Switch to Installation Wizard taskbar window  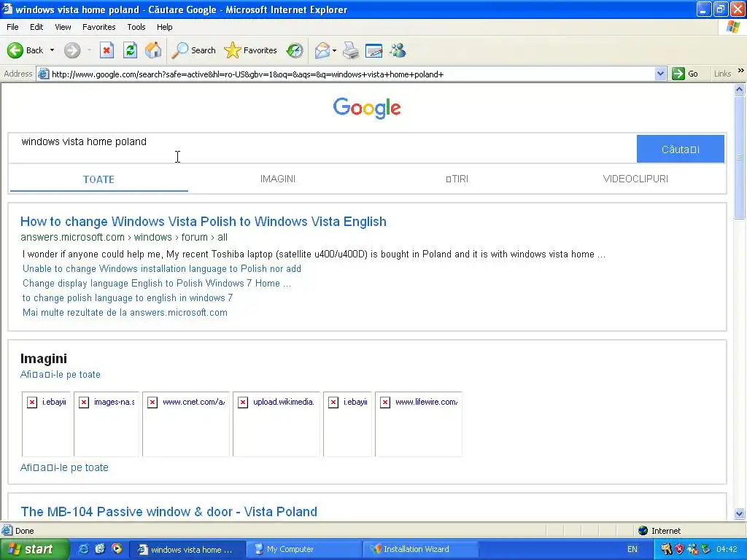419,549
